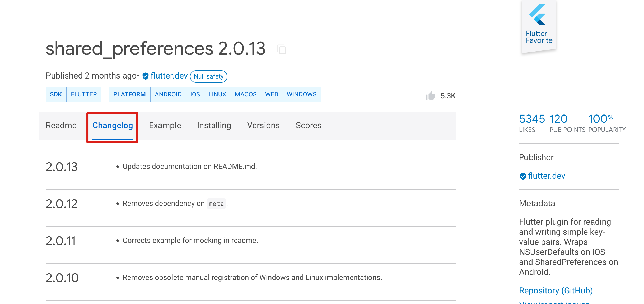Image resolution: width=644 pixels, height=304 pixels.
Task: Filter by WINDOWS platform tag
Action: coord(302,94)
